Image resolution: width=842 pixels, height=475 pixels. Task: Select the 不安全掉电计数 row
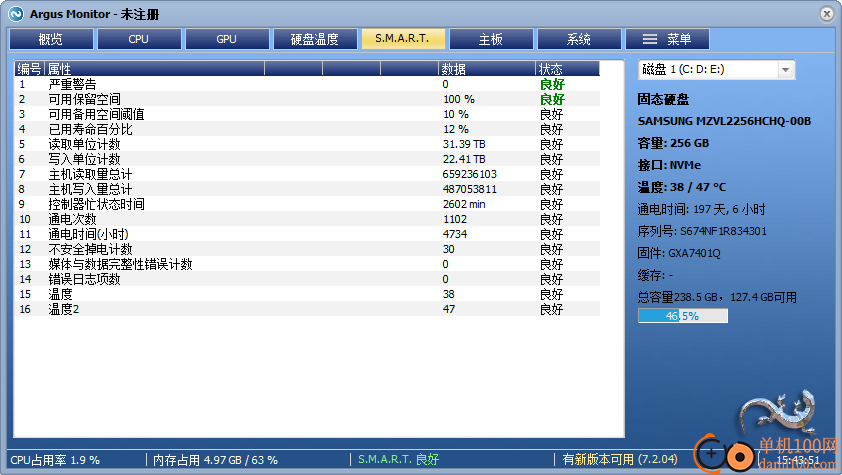tap(307, 250)
